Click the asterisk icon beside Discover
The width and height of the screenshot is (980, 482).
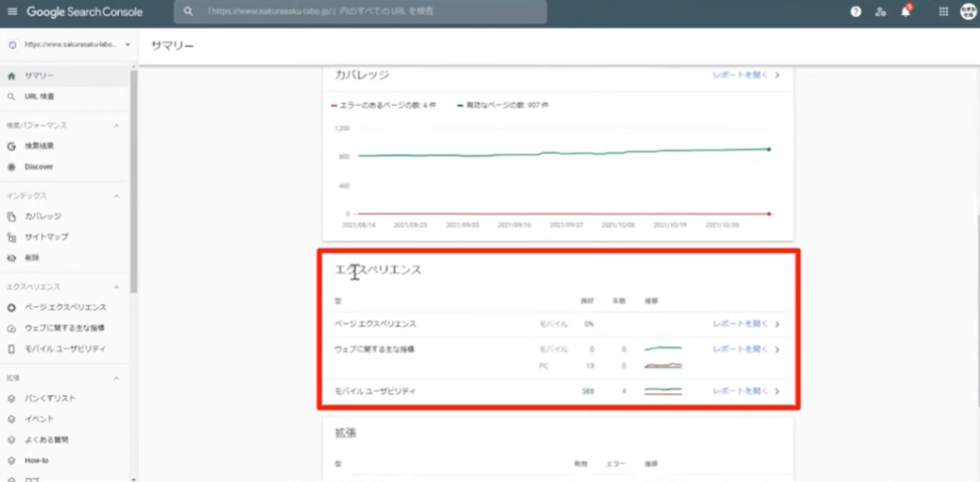tap(11, 166)
